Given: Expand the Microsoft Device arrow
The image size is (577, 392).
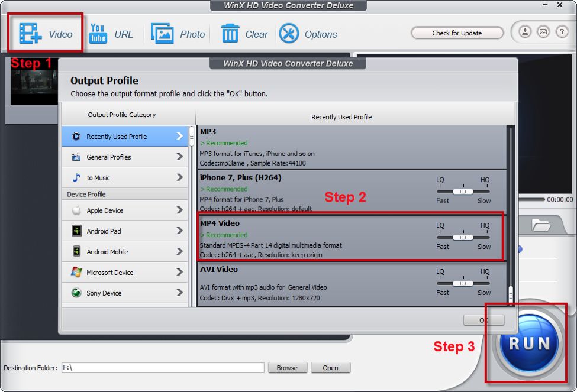Looking at the screenshot, I should 179,272.
